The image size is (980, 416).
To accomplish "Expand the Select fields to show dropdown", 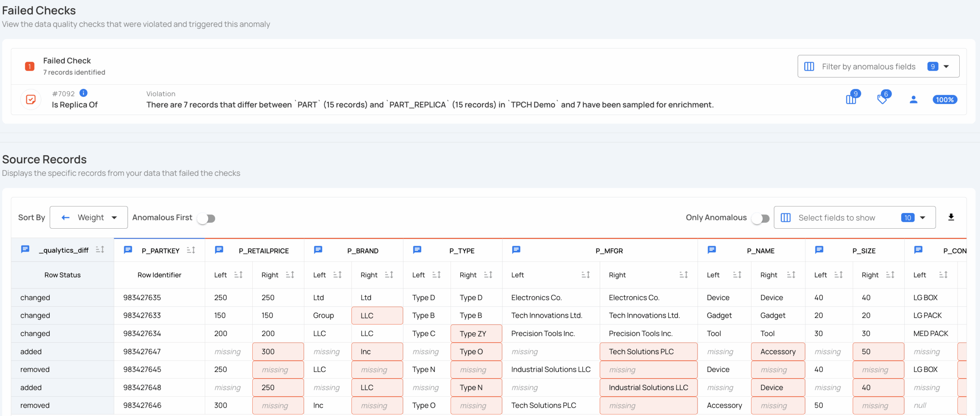I will point(854,218).
